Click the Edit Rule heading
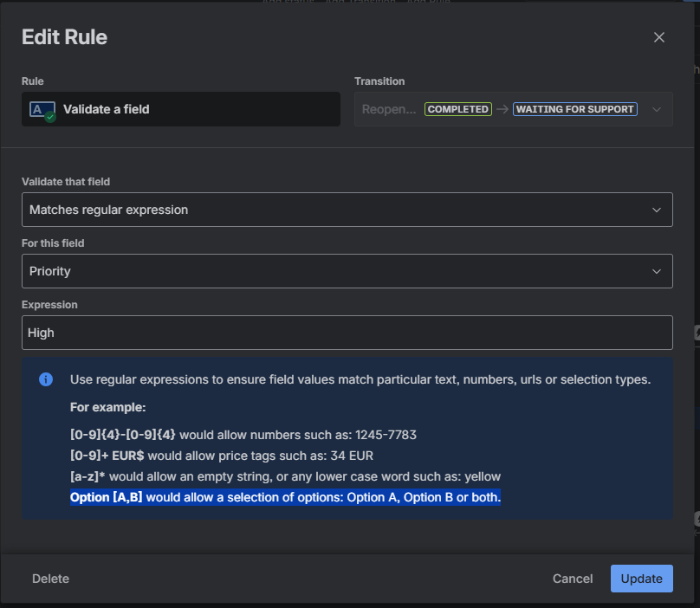 (65, 37)
